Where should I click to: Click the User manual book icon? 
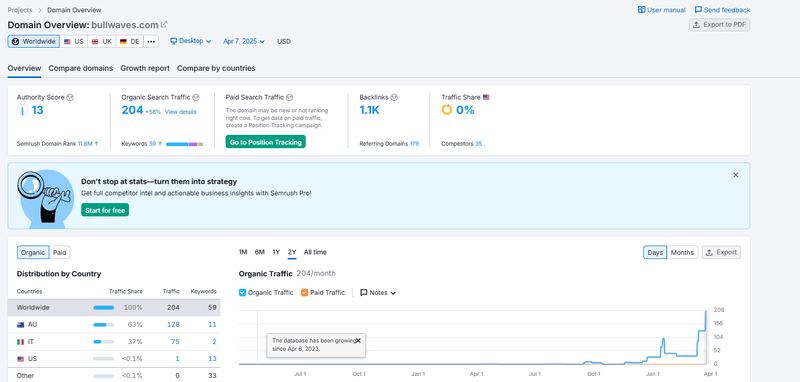641,10
